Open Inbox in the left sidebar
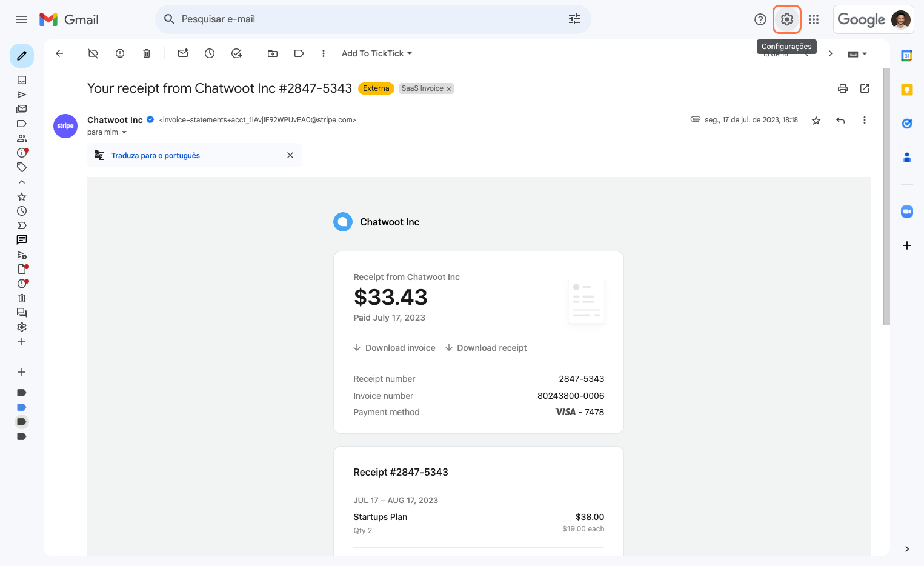The width and height of the screenshot is (924, 566). [22, 80]
